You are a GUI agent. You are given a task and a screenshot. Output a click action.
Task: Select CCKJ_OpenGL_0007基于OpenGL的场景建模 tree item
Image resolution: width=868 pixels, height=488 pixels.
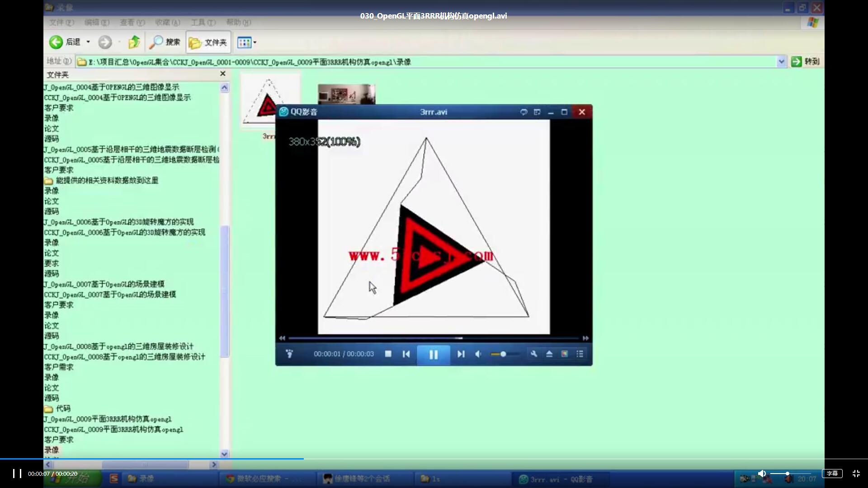110,295
